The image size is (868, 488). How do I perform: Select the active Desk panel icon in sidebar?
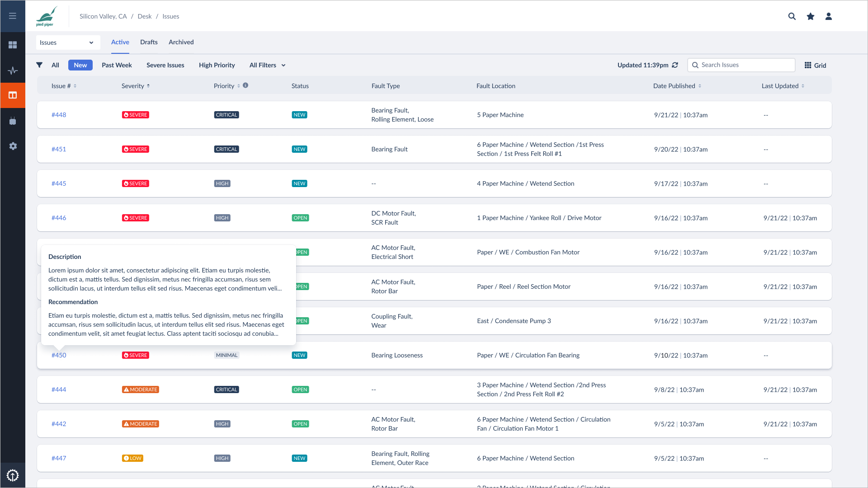[13, 95]
